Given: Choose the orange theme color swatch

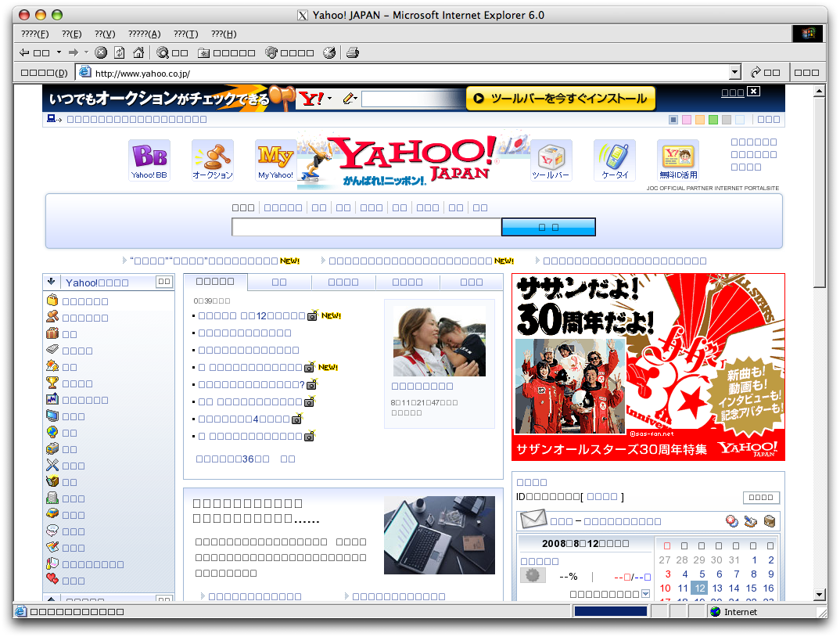Looking at the screenshot, I should tap(700, 120).
